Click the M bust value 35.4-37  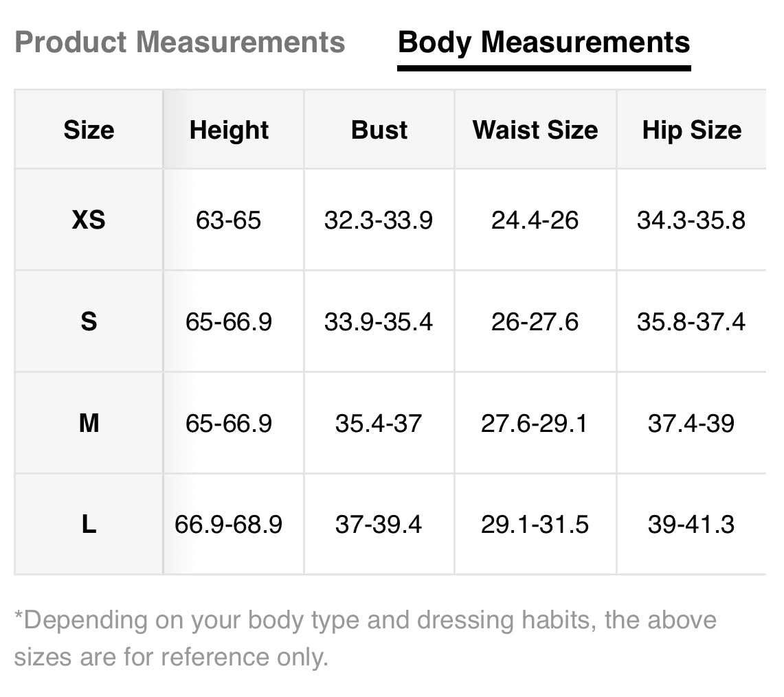(x=379, y=423)
